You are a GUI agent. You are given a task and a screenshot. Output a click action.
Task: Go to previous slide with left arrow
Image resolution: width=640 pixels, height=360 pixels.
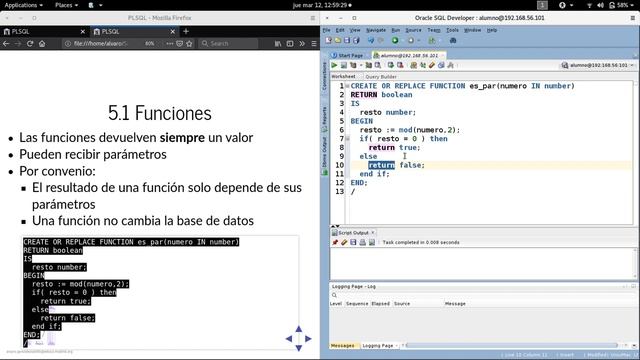pyautogui.click(x=289, y=338)
